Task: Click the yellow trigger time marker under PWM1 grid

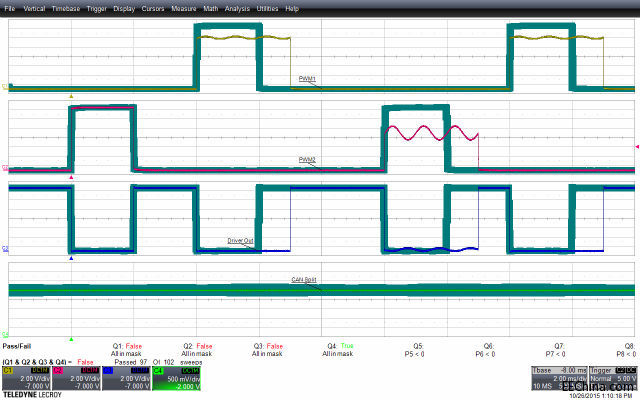Action: [x=71, y=96]
